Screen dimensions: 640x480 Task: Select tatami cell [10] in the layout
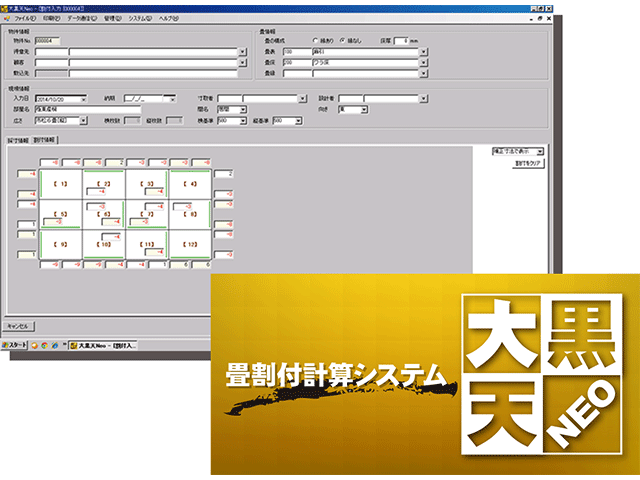tap(104, 244)
